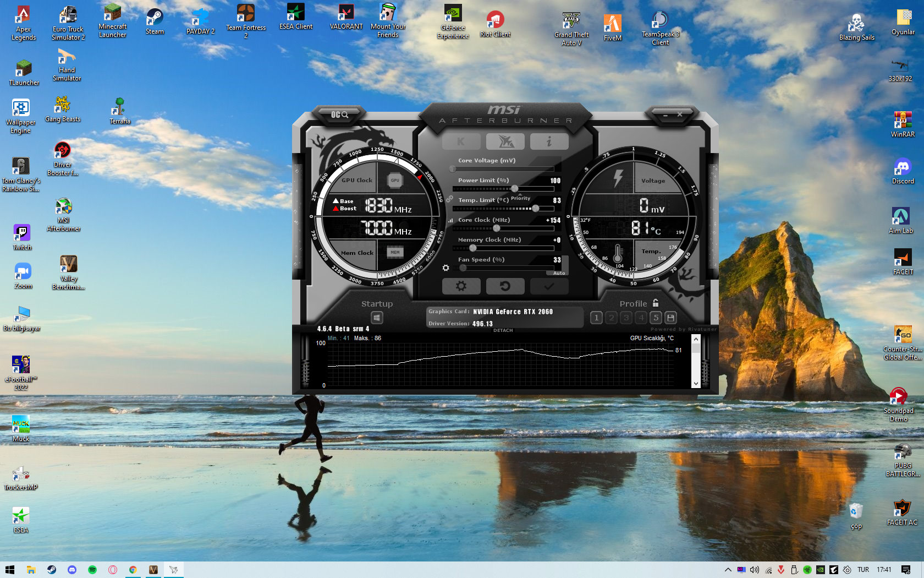This screenshot has width=924, height=578.
Task: Open the Windows Start menu
Action: pos(10,570)
